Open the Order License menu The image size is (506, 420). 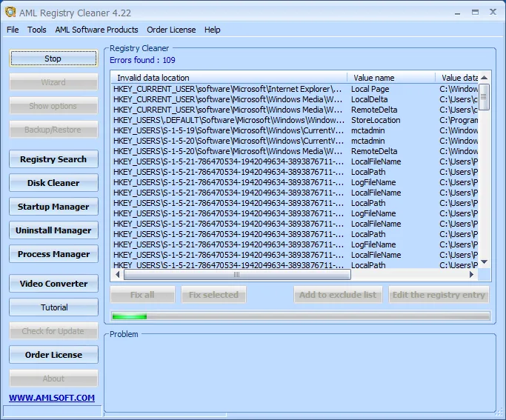(171, 30)
